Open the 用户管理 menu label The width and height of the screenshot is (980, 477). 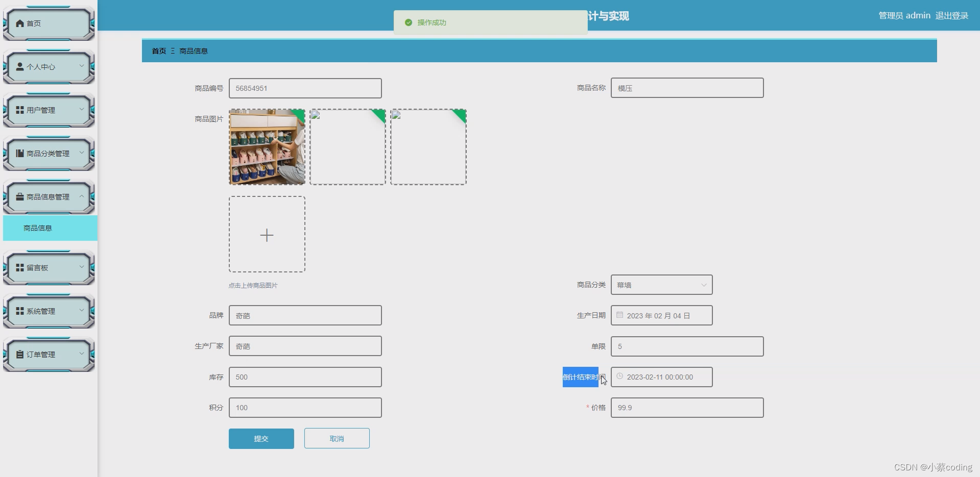(x=41, y=110)
